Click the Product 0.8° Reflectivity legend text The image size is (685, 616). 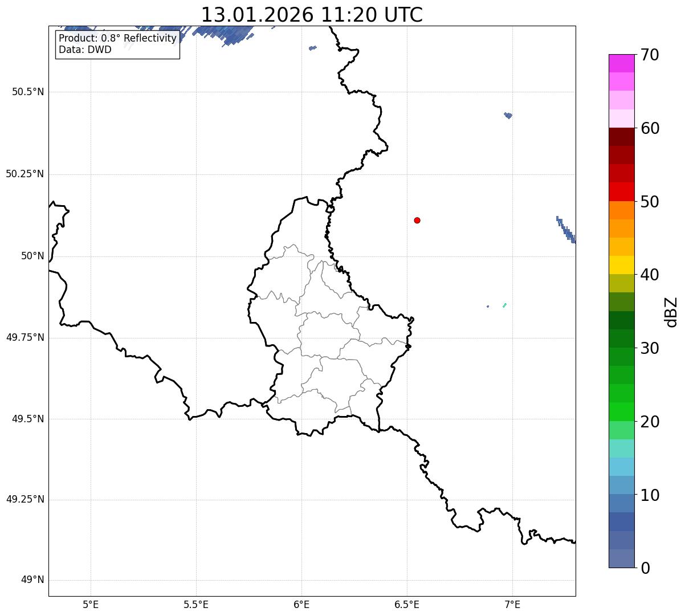[117, 38]
